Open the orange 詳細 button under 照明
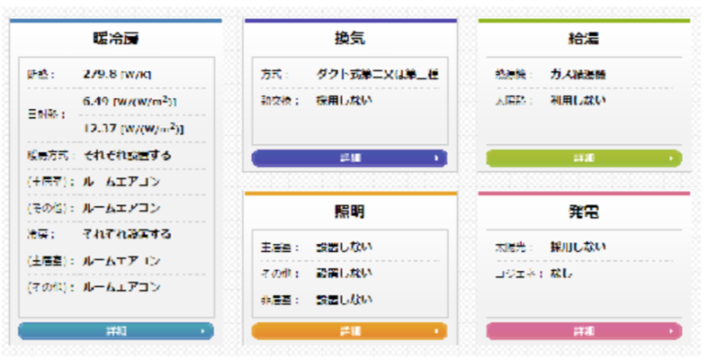The width and height of the screenshot is (707, 360). click(349, 331)
